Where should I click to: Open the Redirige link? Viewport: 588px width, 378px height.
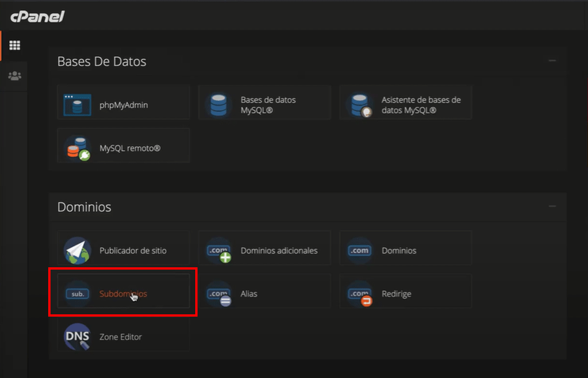tap(396, 294)
